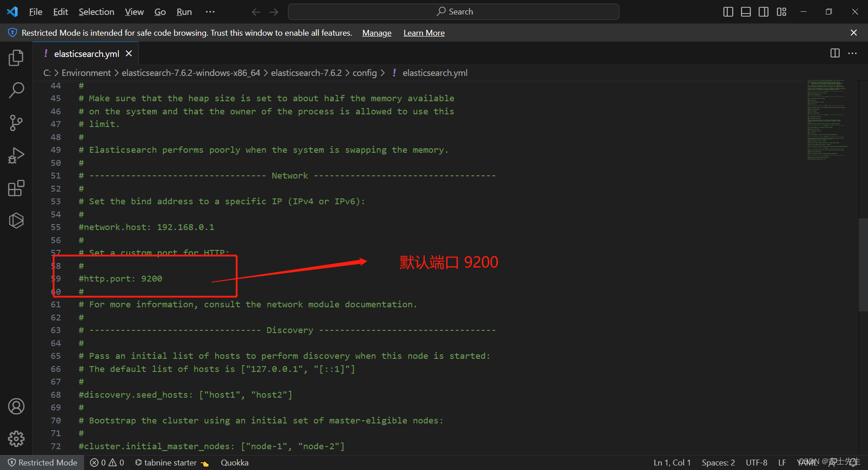Toggle the bottom panel layout icon
The width and height of the screenshot is (868, 470).
(x=746, y=12)
